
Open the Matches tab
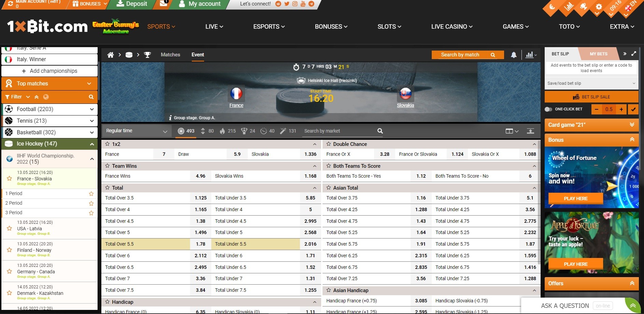tap(170, 55)
